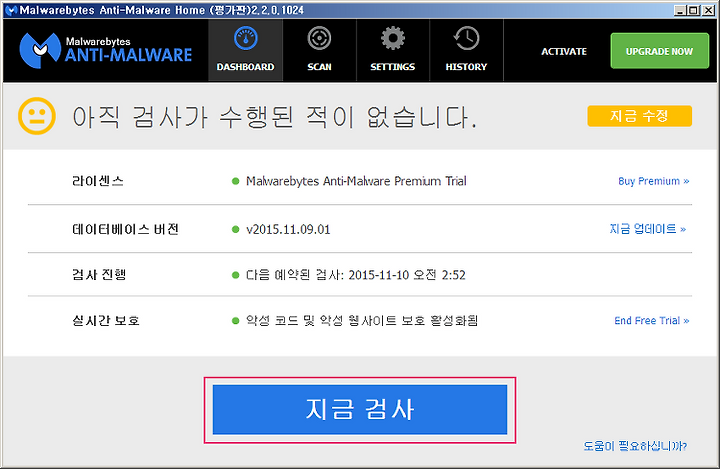Select the 실시간 보호 label

coord(106,320)
